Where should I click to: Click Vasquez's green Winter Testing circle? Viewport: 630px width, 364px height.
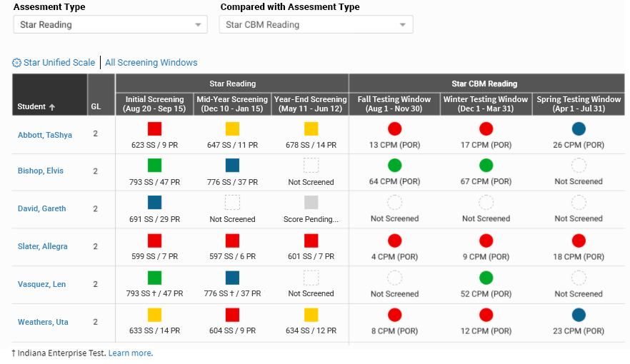point(486,278)
